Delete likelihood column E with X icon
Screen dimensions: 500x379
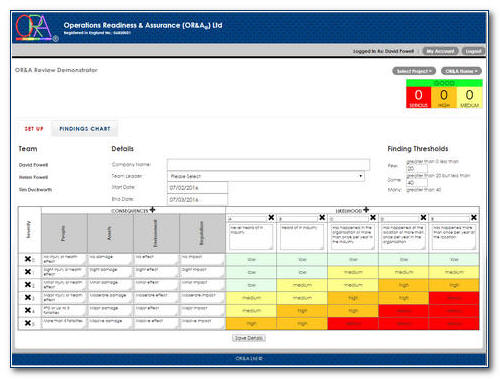[x=474, y=218]
